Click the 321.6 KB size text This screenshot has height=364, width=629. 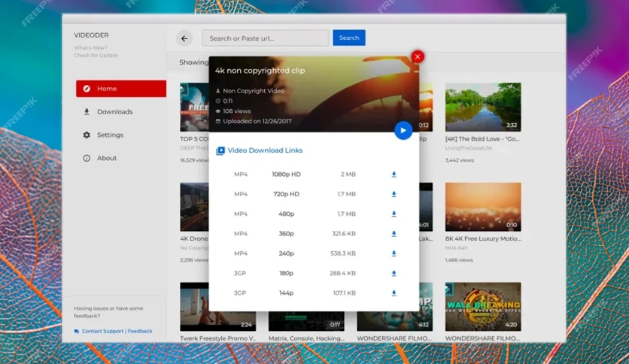point(344,234)
